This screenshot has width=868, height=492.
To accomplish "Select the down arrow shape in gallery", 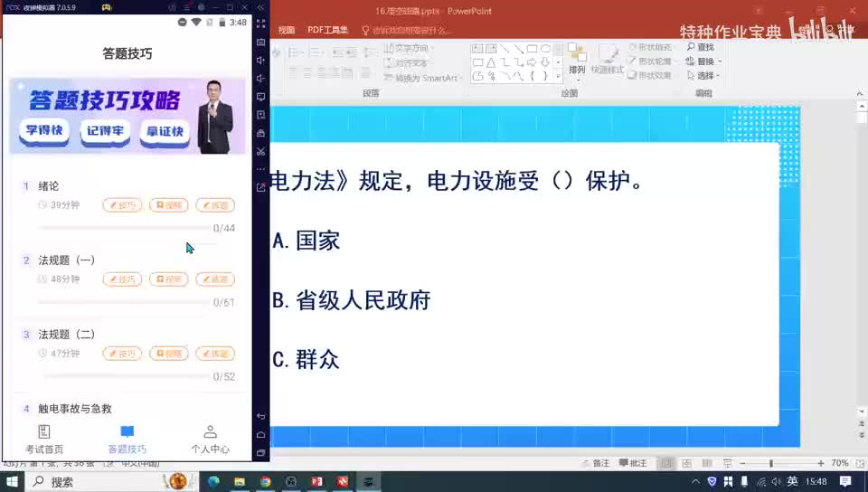I will click(545, 62).
